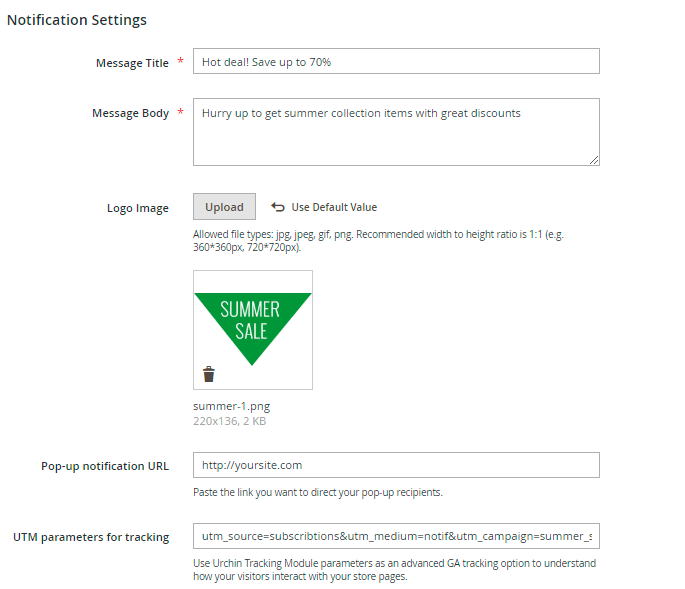Delete the uploaded summer-1.png logo image
685x589 pixels.
pyautogui.click(x=209, y=375)
